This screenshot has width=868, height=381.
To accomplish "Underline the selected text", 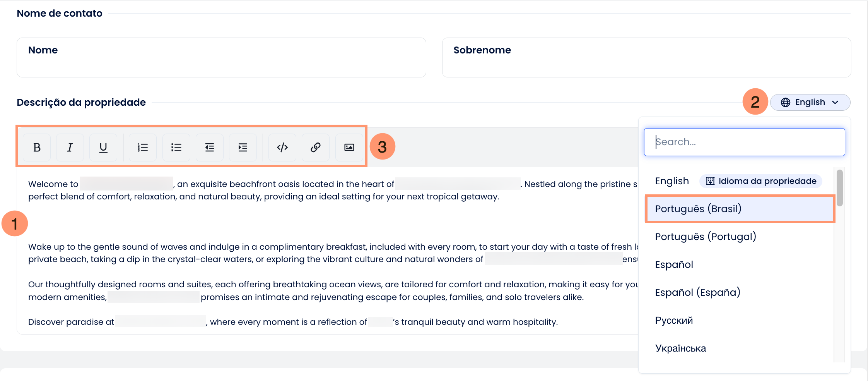I will (x=103, y=147).
